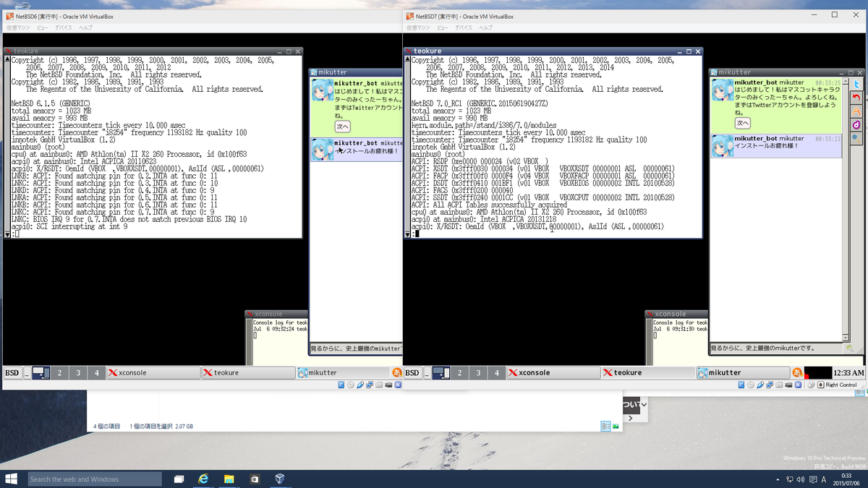Open ヘルプ menu in NetBSD7 window
This screenshot has height=488, width=868.
pyautogui.click(x=485, y=27)
